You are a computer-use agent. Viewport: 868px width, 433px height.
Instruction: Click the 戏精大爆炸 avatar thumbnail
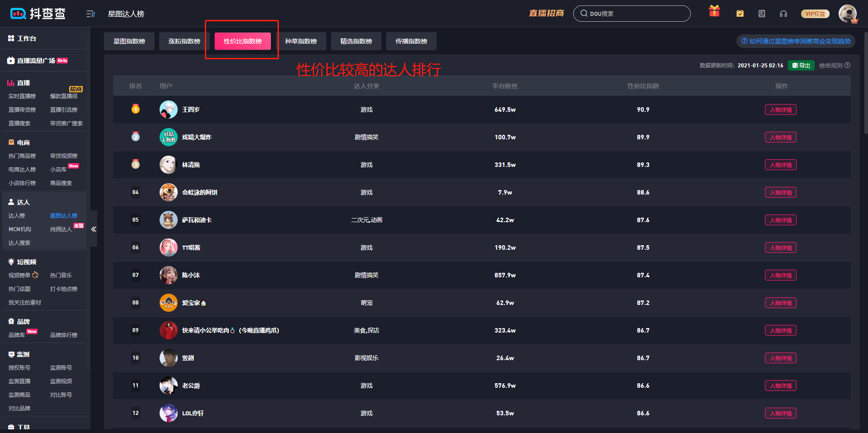168,137
